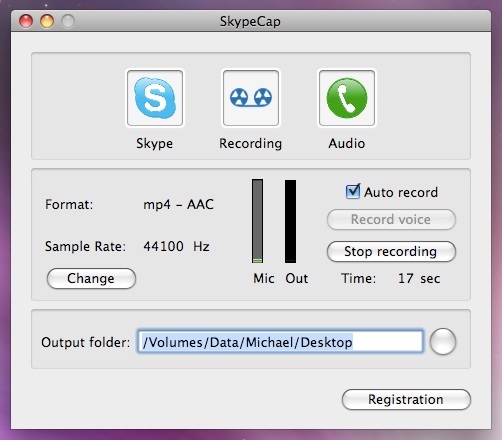502x440 pixels.
Task: Minimize the SkypeCap window with the yellow button
Action: pos(47,22)
